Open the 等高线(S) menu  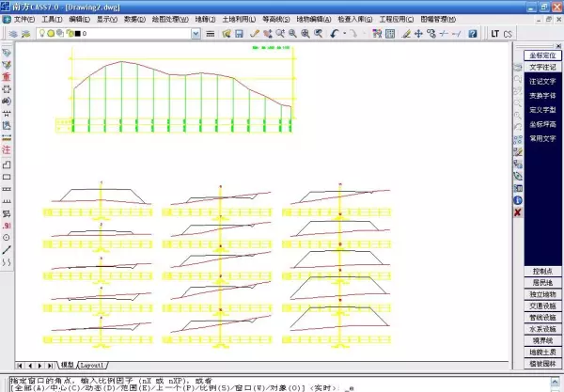pos(276,20)
